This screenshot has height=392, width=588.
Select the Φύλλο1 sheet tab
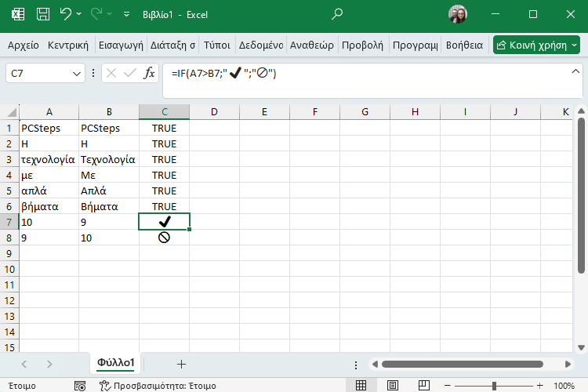(115, 363)
